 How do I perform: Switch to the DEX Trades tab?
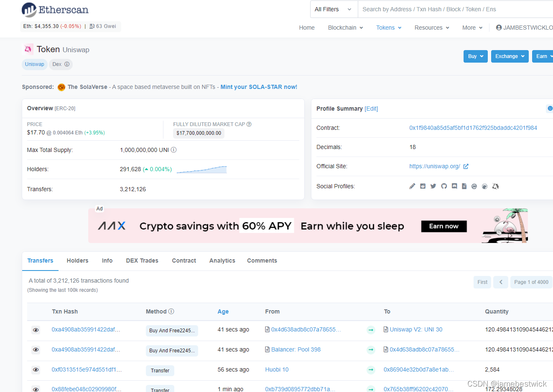coord(142,260)
